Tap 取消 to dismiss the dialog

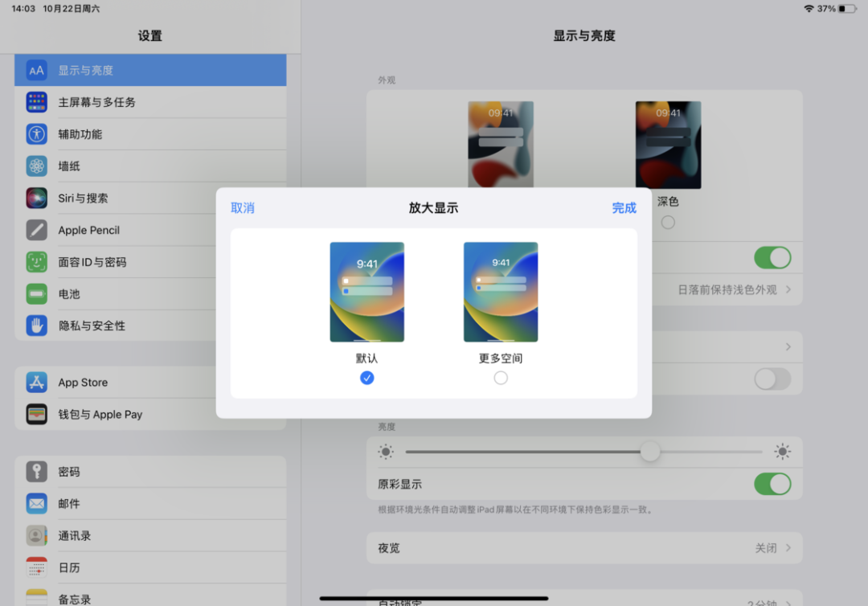click(243, 208)
